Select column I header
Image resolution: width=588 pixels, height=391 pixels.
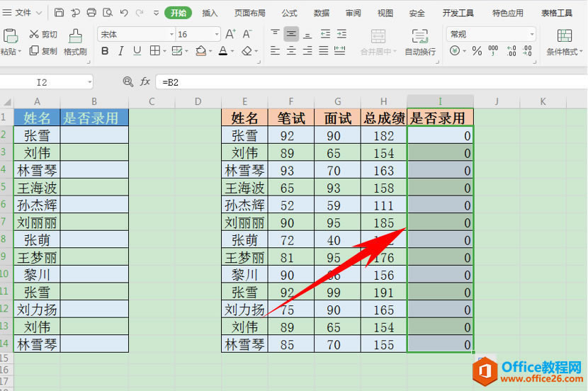[x=440, y=101]
